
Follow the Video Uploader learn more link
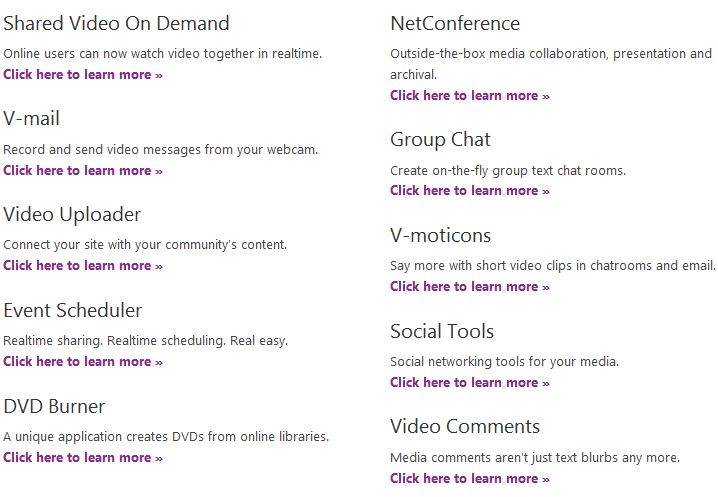(83, 266)
